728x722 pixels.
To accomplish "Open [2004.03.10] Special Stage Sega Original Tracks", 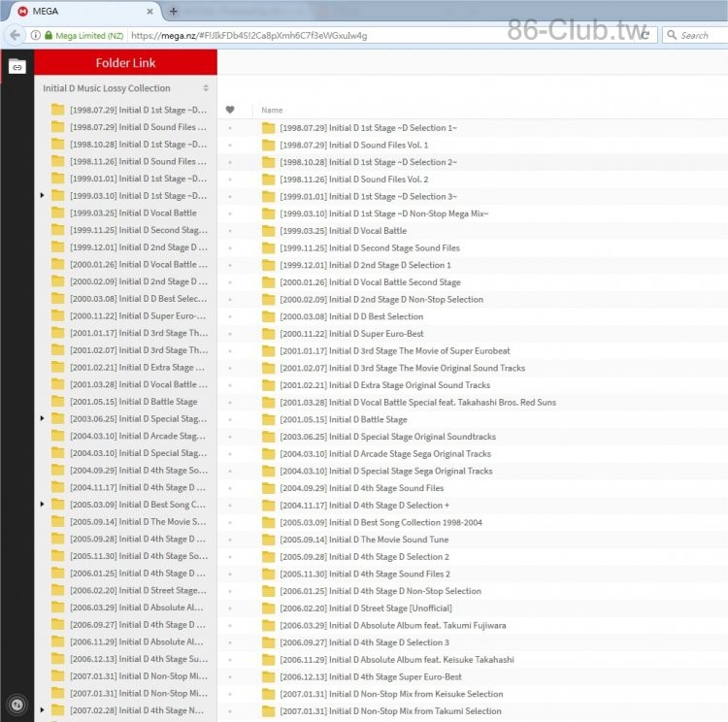I will click(x=385, y=472).
